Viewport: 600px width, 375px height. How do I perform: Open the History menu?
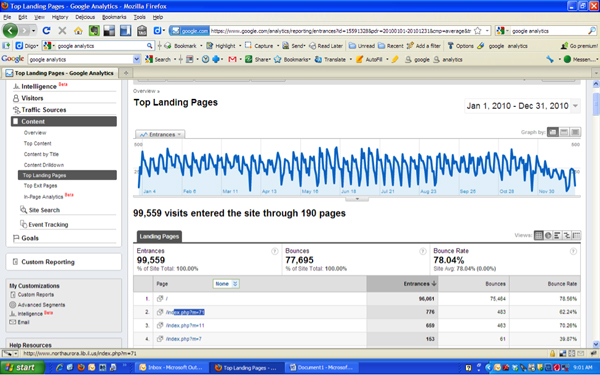[x=60, y=17]
